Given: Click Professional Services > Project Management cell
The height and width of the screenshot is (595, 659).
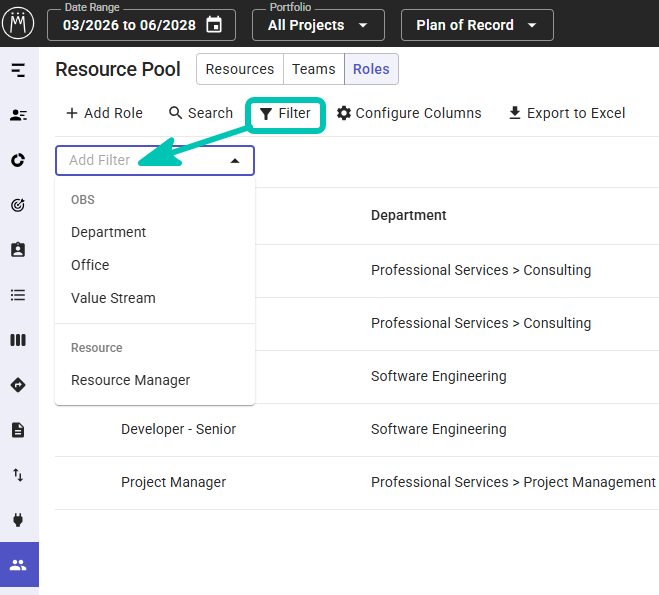Looking at the screenshot, I should 513,482.
